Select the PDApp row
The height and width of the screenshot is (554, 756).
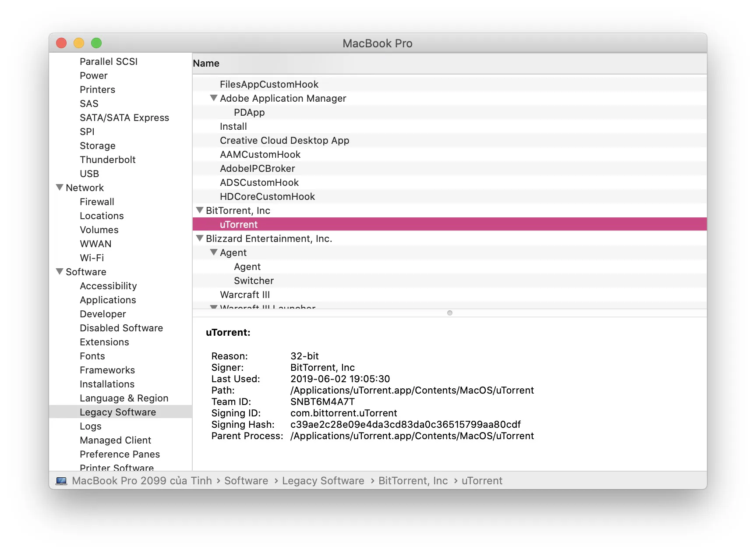tap(449, 112)
